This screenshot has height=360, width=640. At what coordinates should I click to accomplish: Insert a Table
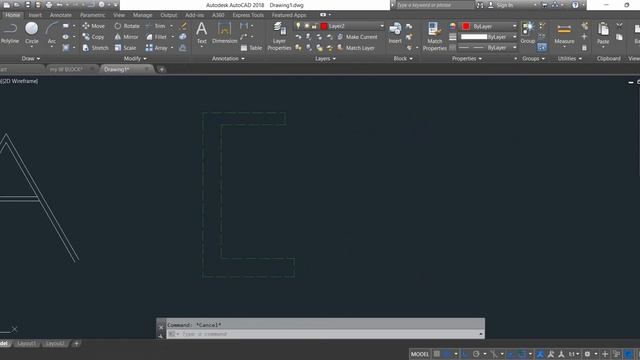pos(251,48)
